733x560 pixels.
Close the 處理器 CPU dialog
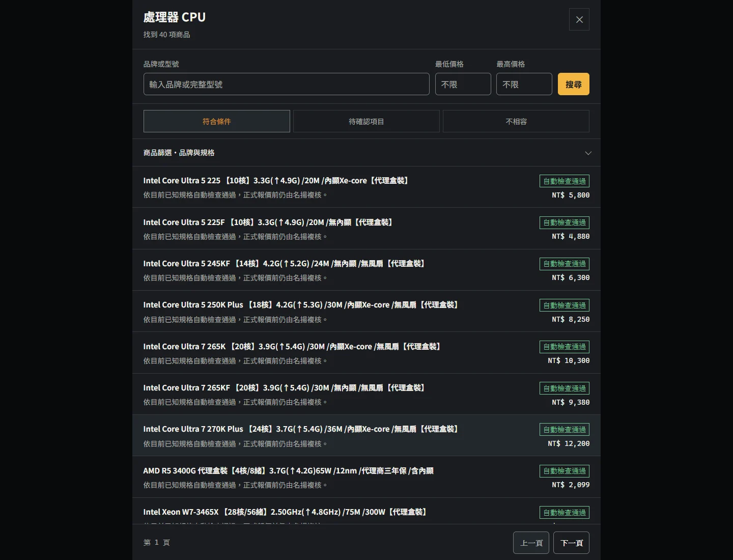tap(579, 19)
